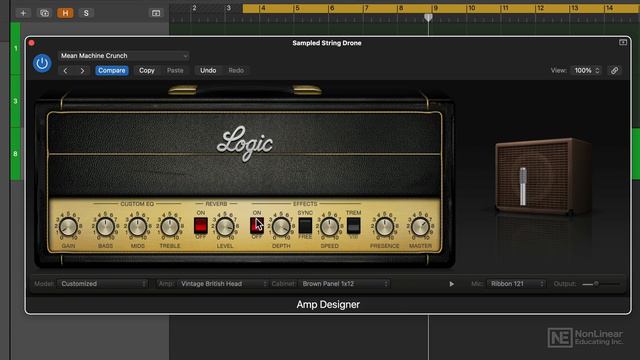This screenshot has height=360, width=640.
Task: Click the Presence knob
Action: pyautogui.click(x=384, y=227)
